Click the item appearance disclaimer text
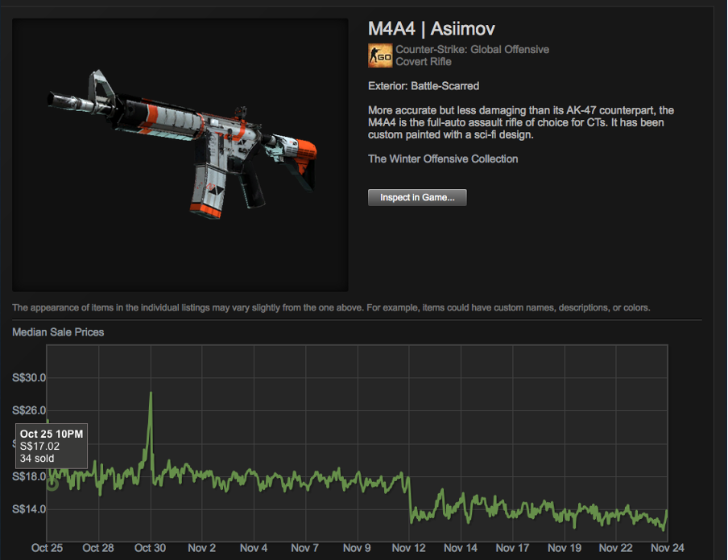 pyautogui.click(x=331, y=307)
